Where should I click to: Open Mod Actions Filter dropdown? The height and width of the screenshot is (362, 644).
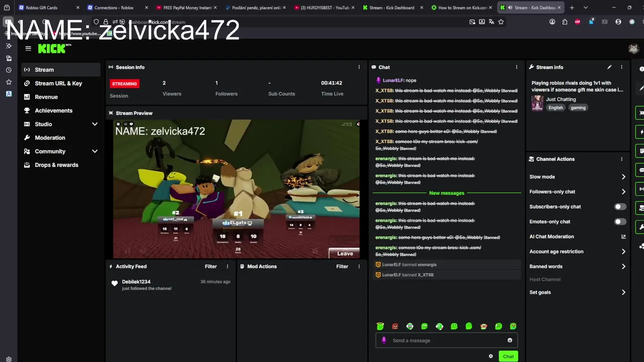342,266
